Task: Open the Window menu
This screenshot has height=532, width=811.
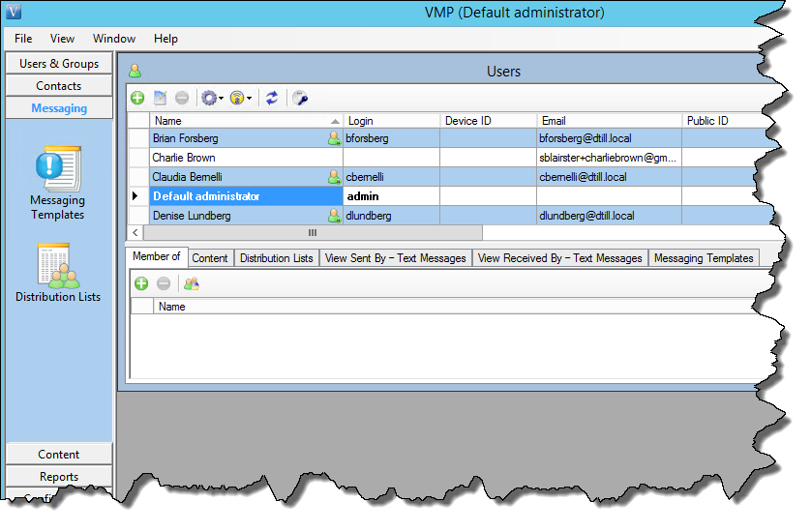Action: click(x=114, y=39)
